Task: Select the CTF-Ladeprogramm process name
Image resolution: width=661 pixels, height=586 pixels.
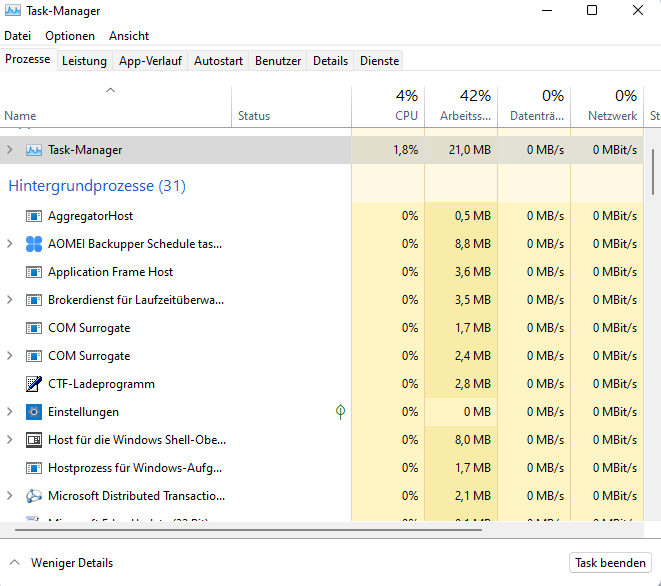Action: pos(101,384)
